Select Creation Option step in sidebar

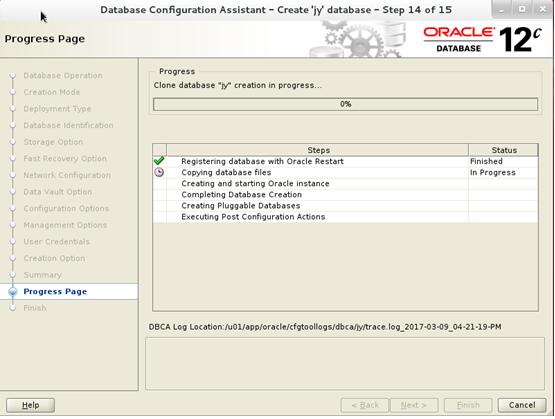[x=54, y=258]
